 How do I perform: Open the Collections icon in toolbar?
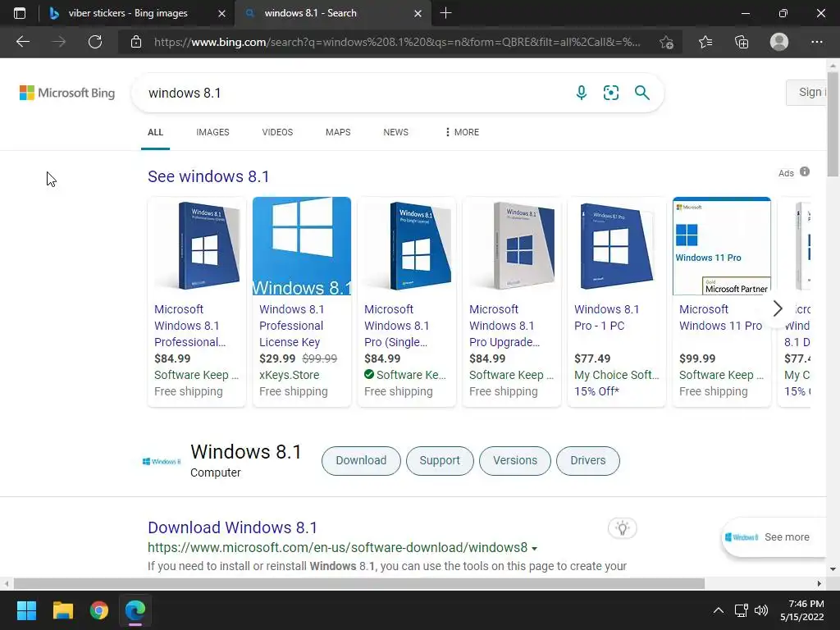click(x=742, y=42)
